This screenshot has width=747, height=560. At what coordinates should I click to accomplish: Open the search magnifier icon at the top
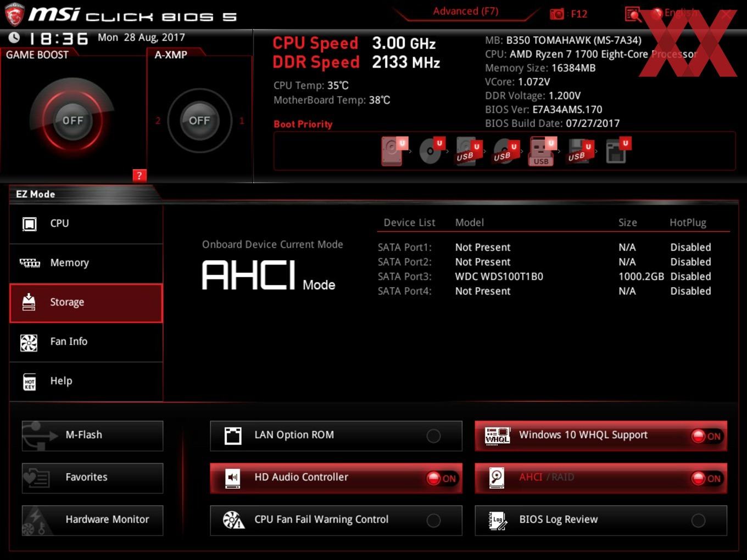(x=633, y=14)
